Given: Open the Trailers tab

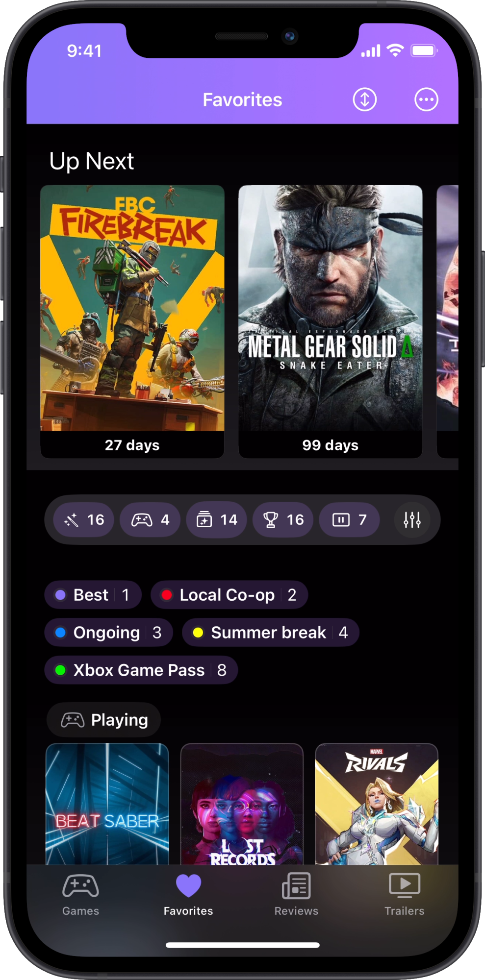Looking at the screenshot, I should (404, 895).
